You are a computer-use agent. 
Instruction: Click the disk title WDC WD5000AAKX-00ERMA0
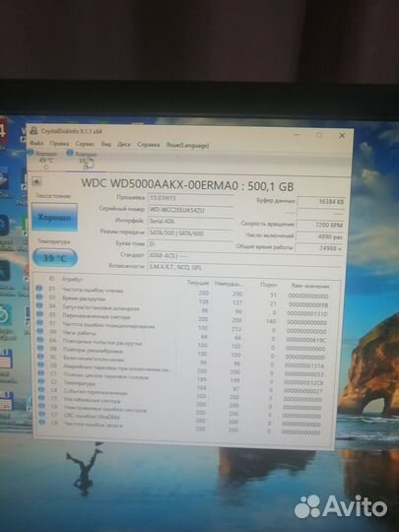[x=187, y=185]
